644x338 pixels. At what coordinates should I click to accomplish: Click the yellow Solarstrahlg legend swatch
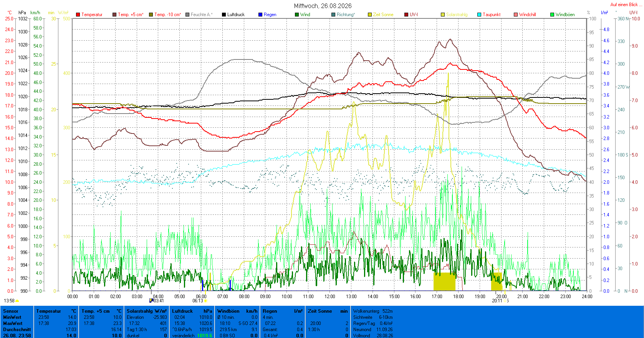[443, 15]
